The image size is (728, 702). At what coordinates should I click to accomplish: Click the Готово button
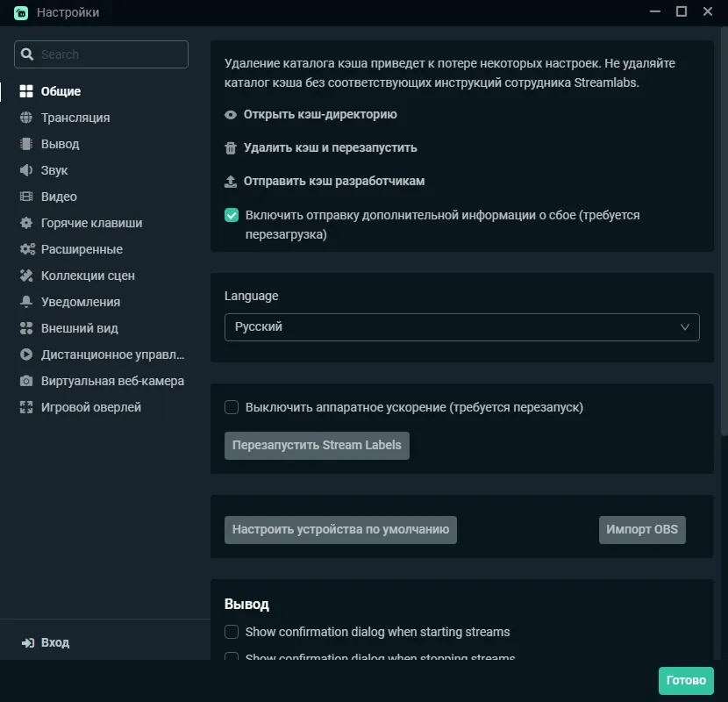point(686,681)
